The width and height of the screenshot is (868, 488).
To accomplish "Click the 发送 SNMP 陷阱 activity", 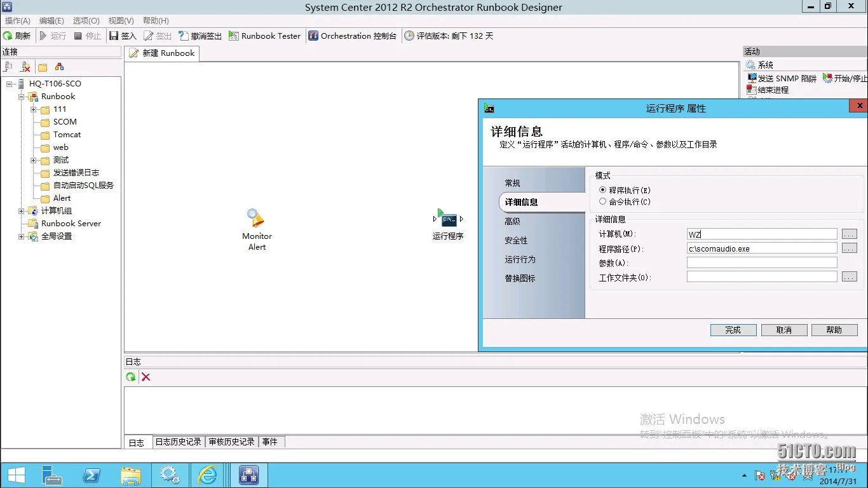I will 782,78.
